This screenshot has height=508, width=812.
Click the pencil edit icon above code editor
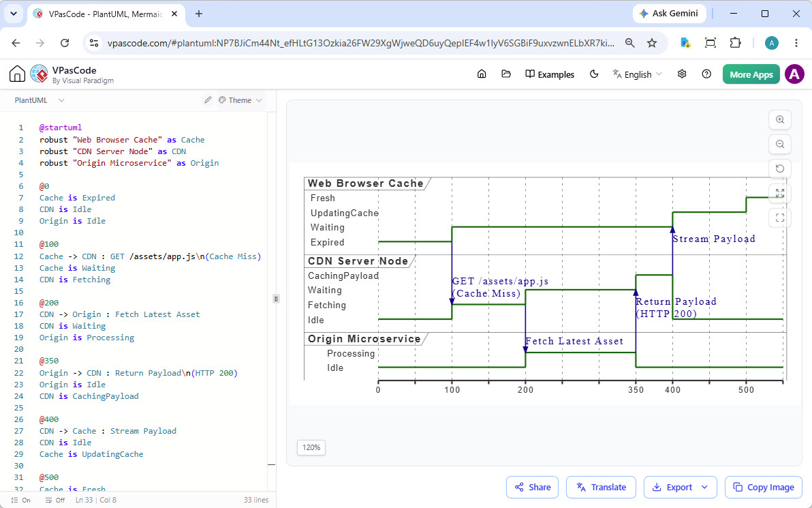(208, 100)
